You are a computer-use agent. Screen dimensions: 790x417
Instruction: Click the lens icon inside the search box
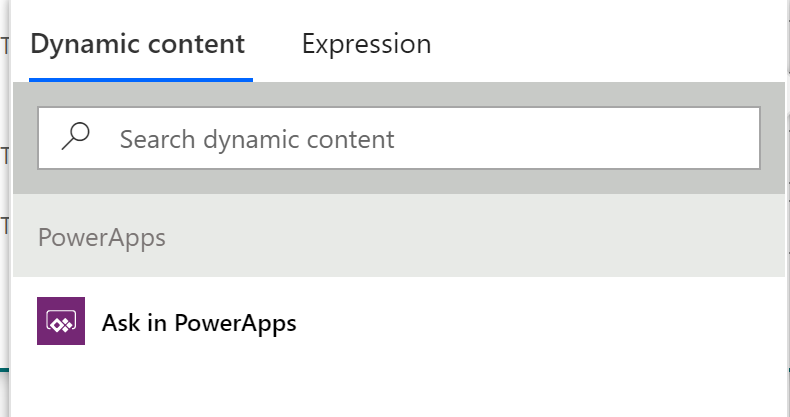[x=76, y=136]
